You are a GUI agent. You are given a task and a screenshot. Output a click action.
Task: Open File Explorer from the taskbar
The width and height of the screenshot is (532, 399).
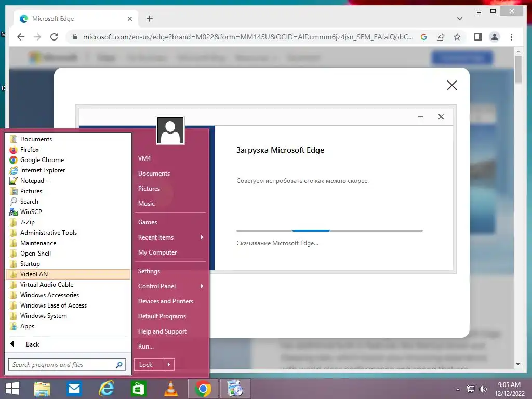coord(42,389)
